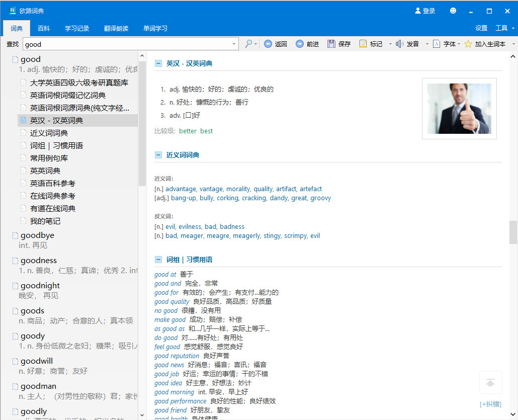This screenshot has width=518, height=420.
Task: Open the superlative form link best
Action: (x=207, y=131)
